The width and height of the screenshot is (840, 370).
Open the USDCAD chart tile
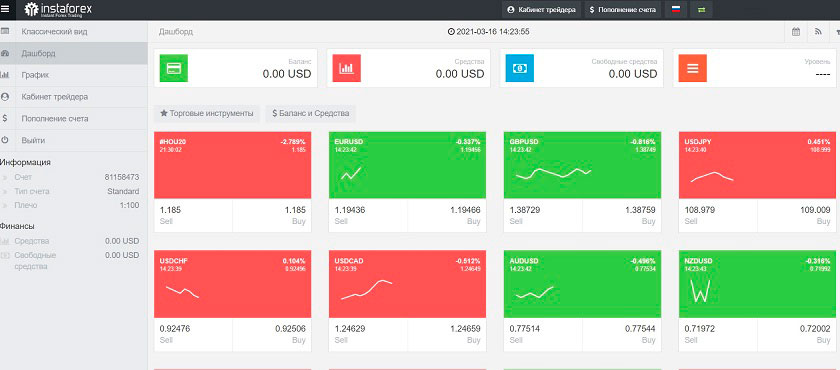tap(408, 284)
